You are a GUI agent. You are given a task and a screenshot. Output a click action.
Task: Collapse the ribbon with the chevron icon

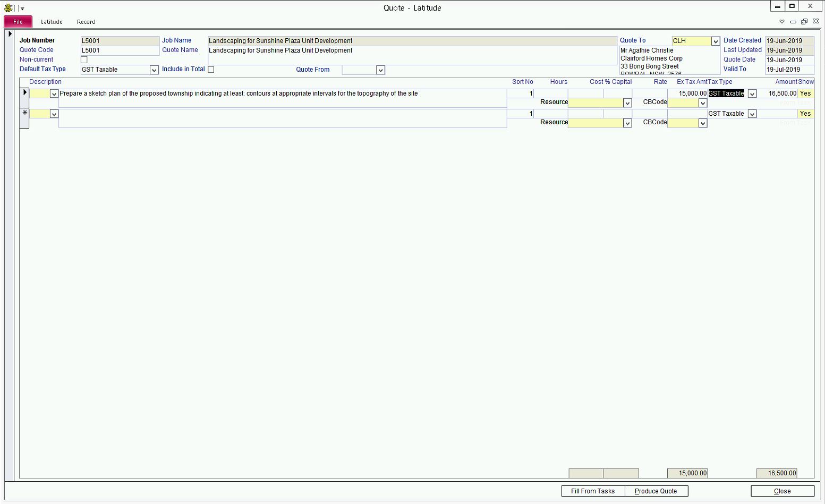[781, 22]
